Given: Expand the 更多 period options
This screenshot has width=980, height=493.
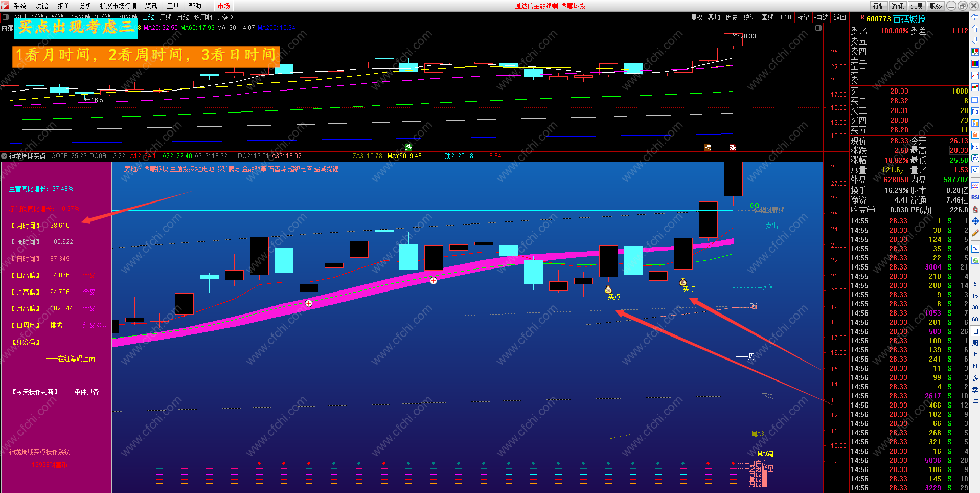Looking at the screenshot, I should tap(224, 17).
